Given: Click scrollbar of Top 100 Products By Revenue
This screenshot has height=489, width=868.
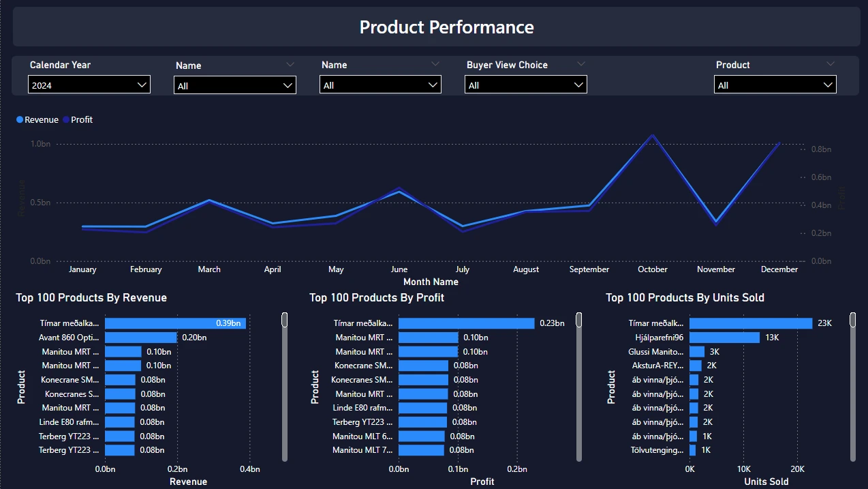Looking at the screenshot, I should click(x=285, y=387).
